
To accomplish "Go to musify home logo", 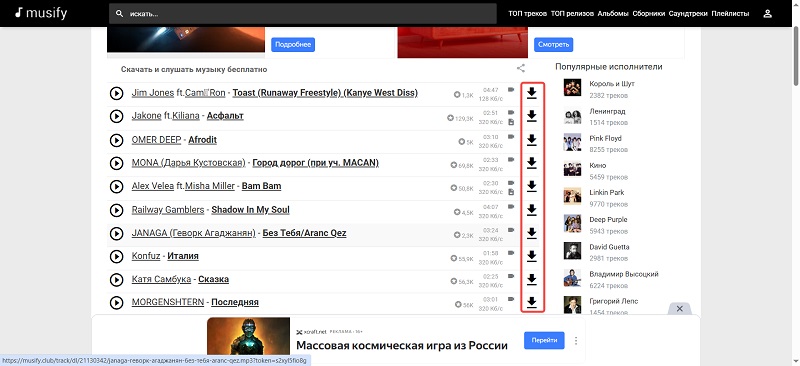I will click(x=41, y=13).
